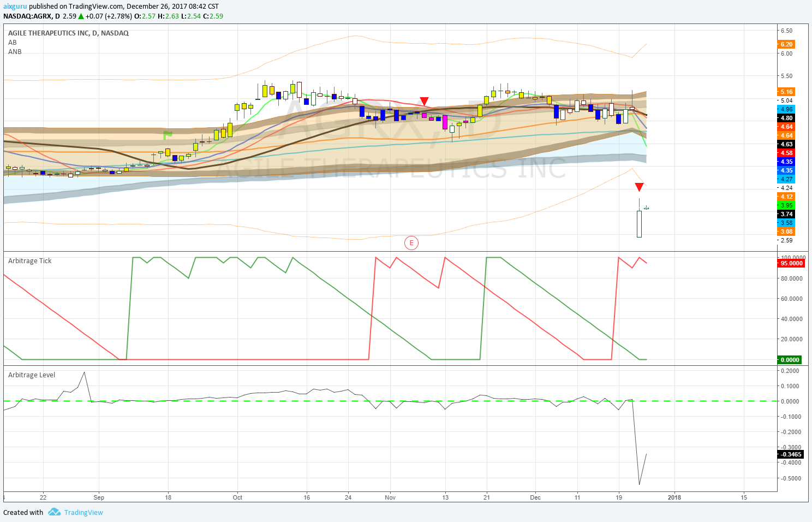The height and width of the screenshot is (522, 812).
Task: Click the black 4.63 price label
Action: [x=786, y=144]
